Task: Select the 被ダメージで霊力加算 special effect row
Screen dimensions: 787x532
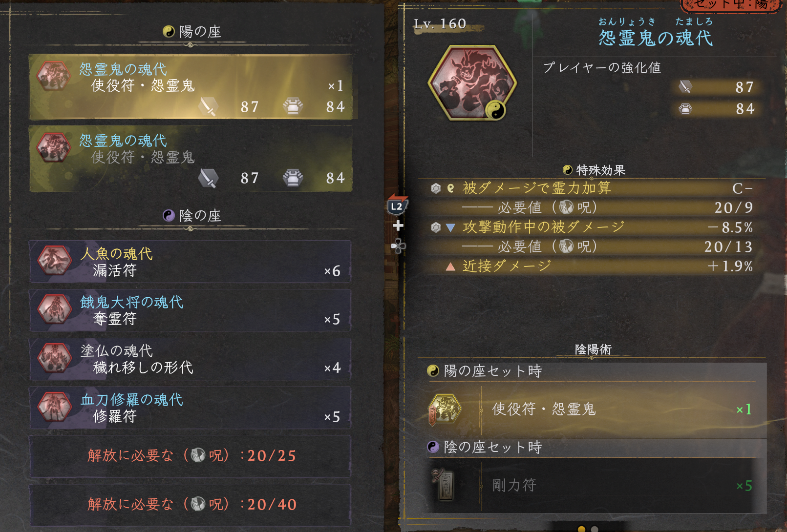Action: click(592, 188)
